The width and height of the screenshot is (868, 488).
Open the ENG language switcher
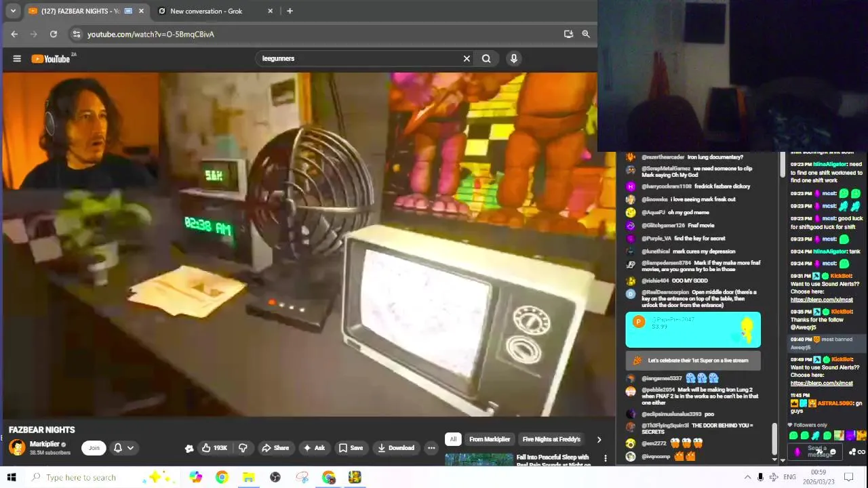pyautogui.click(x=790, y=478)
